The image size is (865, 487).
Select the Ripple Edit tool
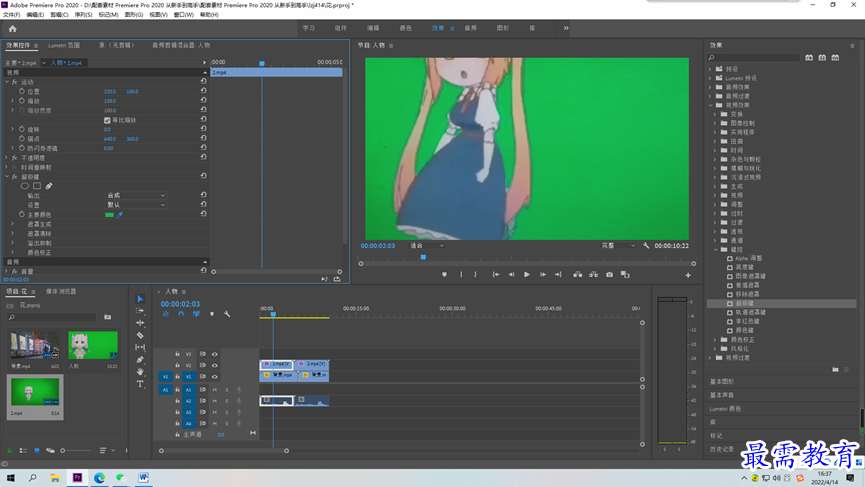(140, 323)
